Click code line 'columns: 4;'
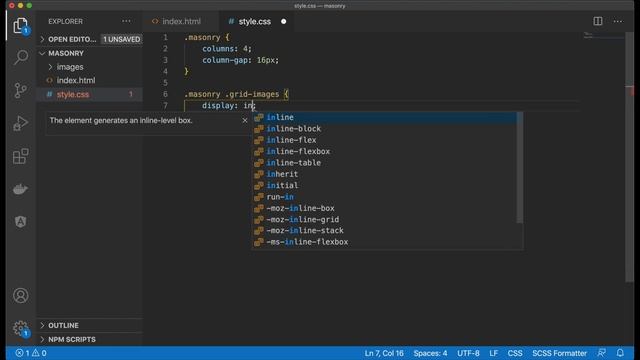This screenshot has height=360, width=640. 227,49
